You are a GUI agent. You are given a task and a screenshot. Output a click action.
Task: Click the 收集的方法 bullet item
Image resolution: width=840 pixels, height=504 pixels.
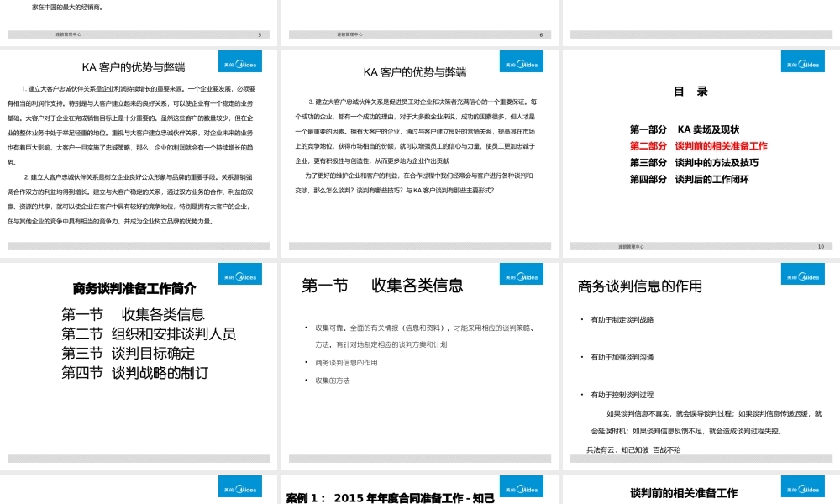click(x=333, y=381)
